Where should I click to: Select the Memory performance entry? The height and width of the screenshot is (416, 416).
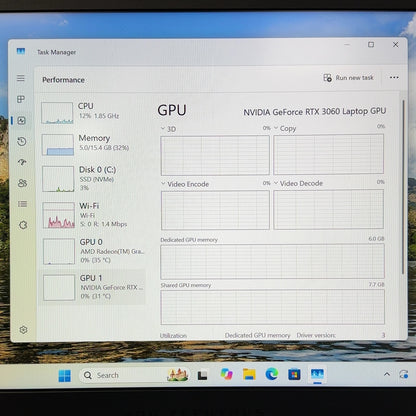(93, 144)
